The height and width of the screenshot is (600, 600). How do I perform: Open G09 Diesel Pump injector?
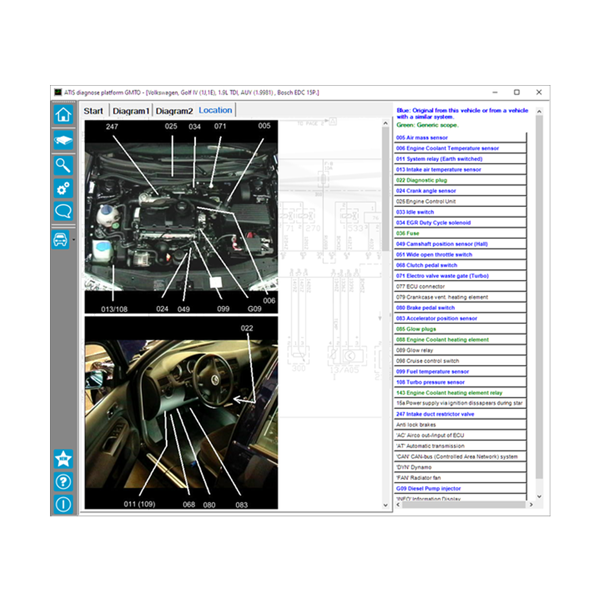click(x=460, y=489)
